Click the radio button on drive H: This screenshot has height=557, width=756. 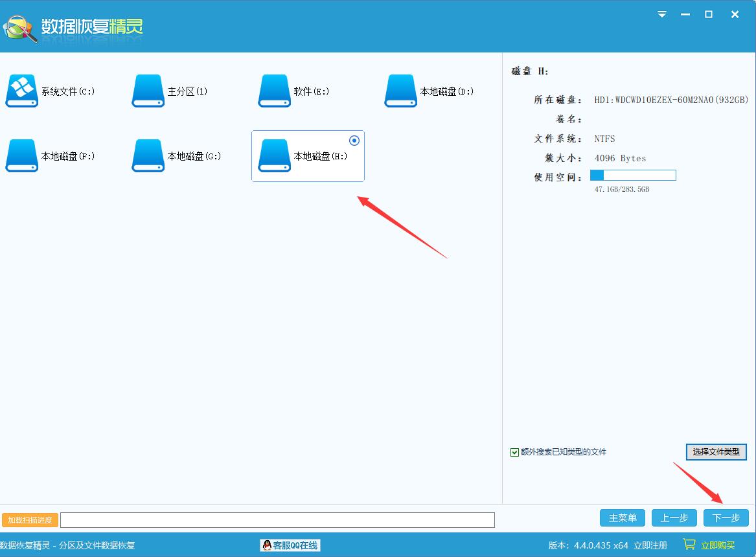[x=354, y=141]
